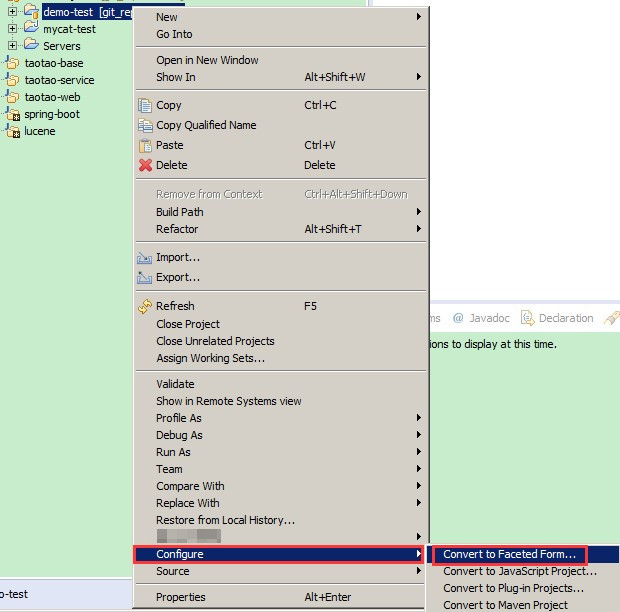Expand the demo-test project tree node
Viewport: 620px width, 612px height.
click(x=12, y=11)
